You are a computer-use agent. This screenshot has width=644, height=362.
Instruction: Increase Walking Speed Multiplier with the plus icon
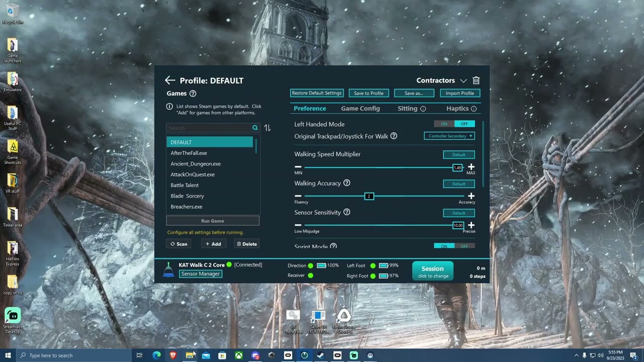tap(471, 167)
